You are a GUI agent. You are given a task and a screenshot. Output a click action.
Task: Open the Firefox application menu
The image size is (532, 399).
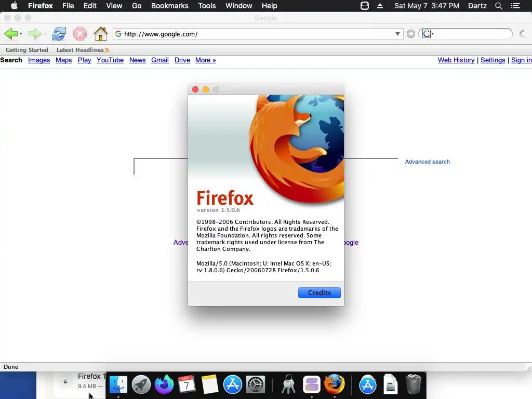[41, 6]
